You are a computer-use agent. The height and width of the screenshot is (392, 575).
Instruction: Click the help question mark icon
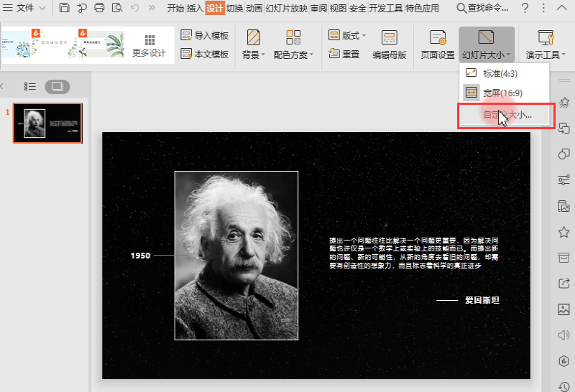pos(525,9)
